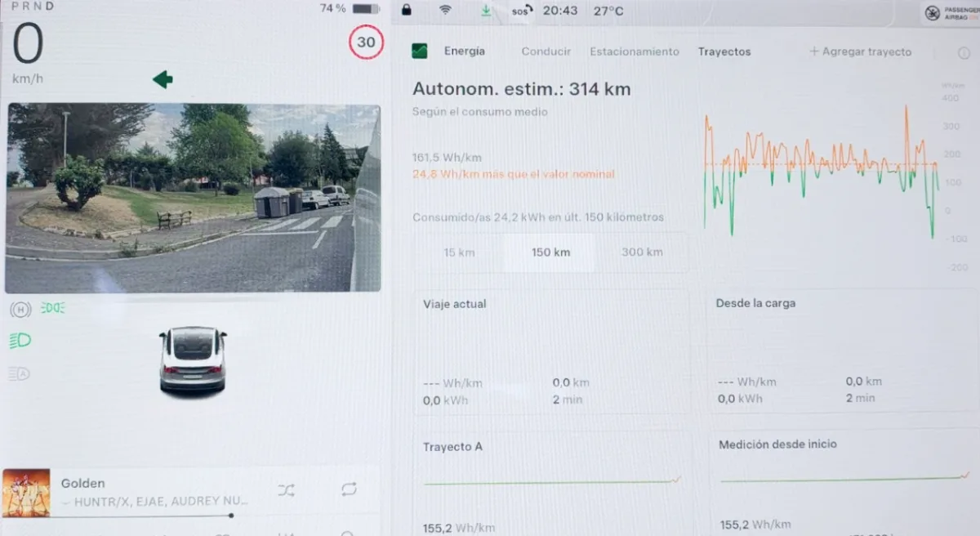Screen dimensions: 980x536
Task: Tap the battery level icon
Action: tap(365, 8)
